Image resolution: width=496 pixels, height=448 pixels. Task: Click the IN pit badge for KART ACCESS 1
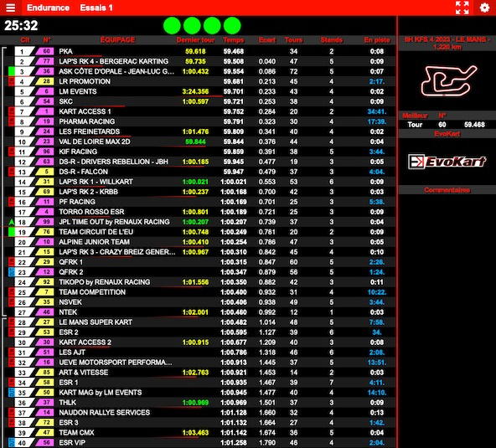click(12, 111)
